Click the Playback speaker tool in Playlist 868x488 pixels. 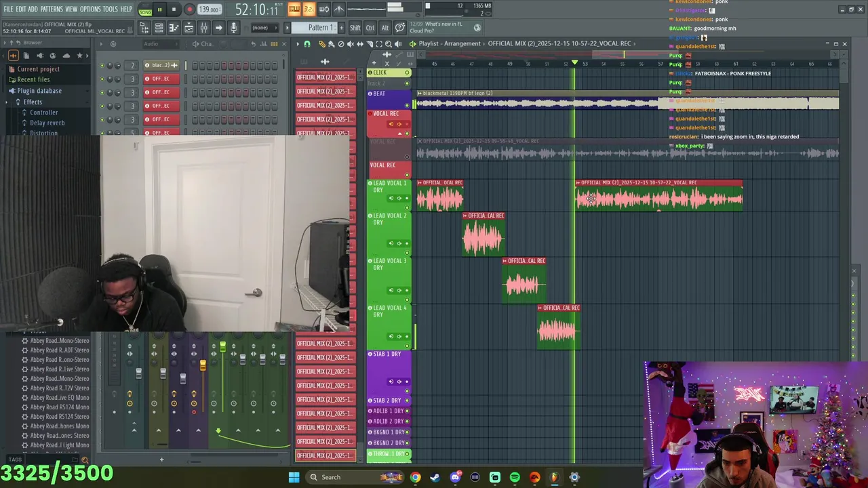(398, 44)
